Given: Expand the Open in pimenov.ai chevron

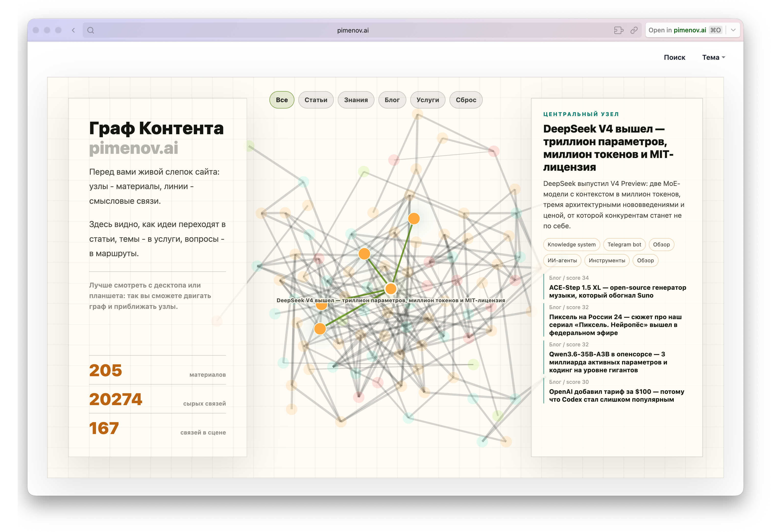Looking at the screenshot, I should pos(733,30).
